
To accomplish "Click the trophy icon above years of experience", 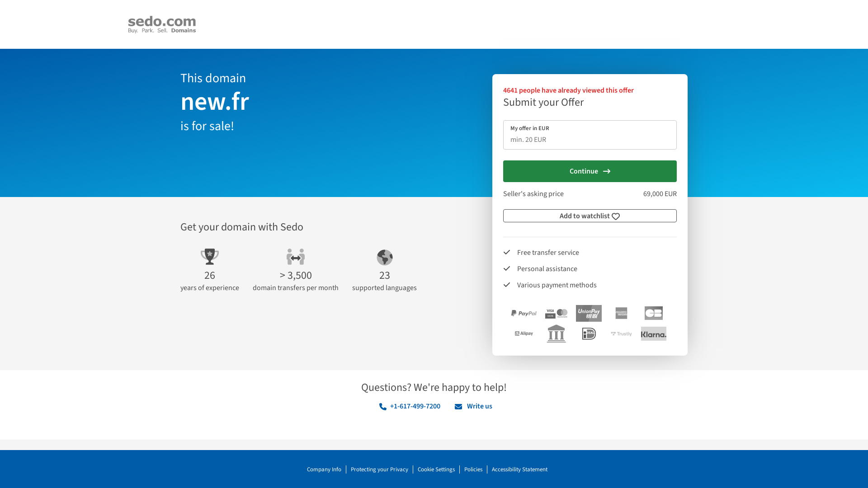I will [x=209, y=257].
